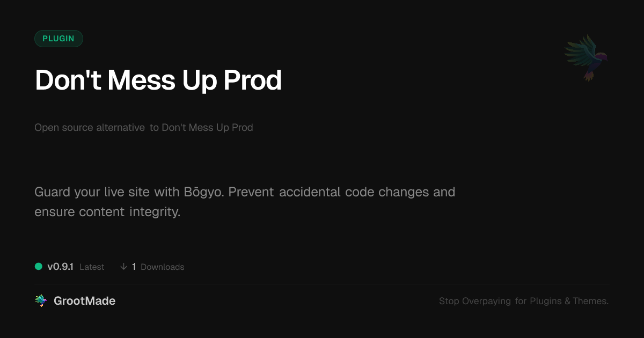Viewport: 644px width, 338px height.
Task: Click the download count number 1
Action: [134, 267]
